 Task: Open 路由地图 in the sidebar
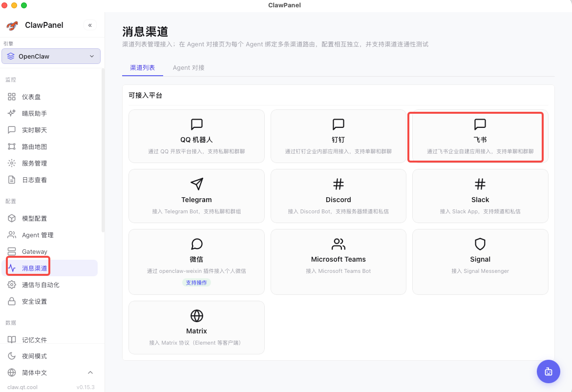34,146
